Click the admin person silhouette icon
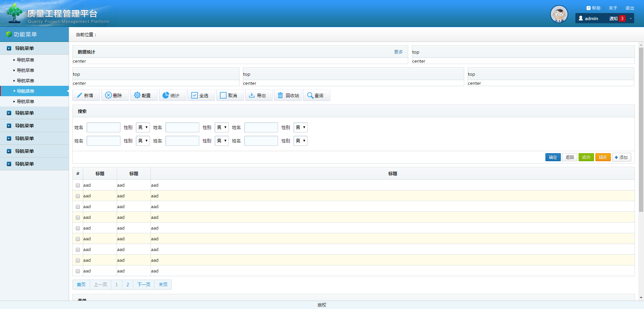Image resolution: width=644 pixels, height=309 pixels. coord(581,18)
